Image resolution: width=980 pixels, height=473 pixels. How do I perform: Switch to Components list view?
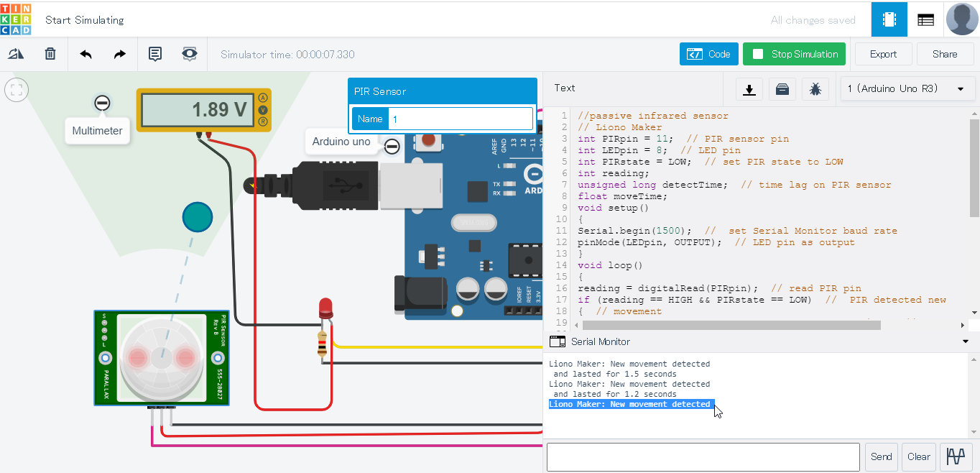click(x=925, y=19)
